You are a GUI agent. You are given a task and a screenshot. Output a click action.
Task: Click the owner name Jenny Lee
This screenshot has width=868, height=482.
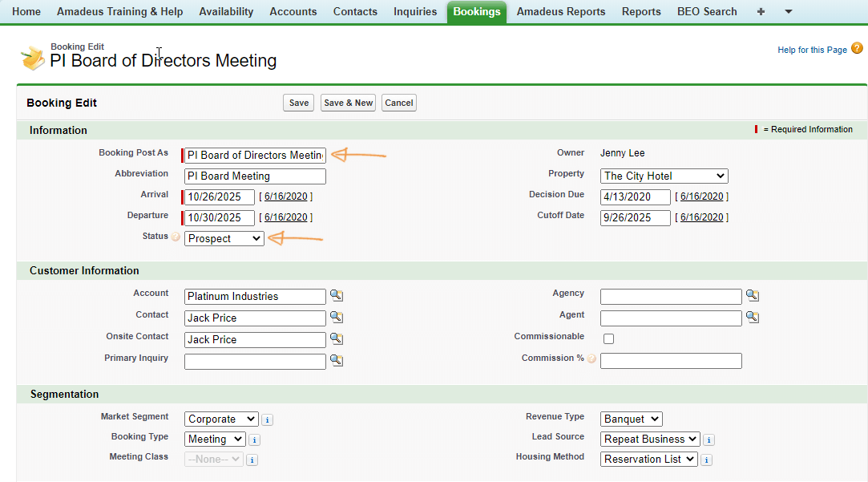622,153
